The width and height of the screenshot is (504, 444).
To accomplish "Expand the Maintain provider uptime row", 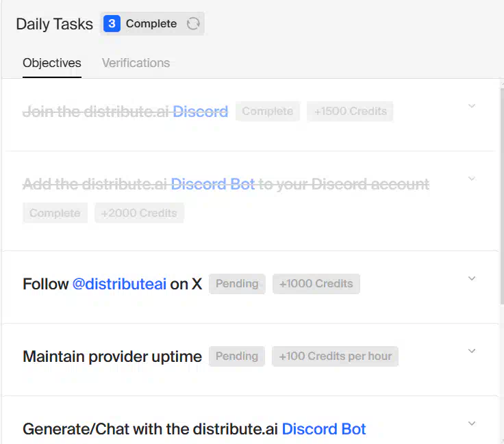I will click(x=472, y=351).
